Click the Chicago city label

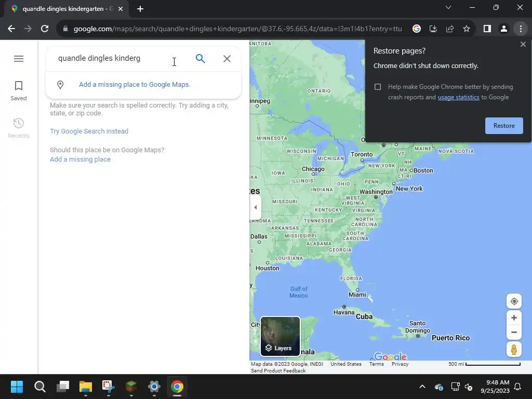coord(313,169)
